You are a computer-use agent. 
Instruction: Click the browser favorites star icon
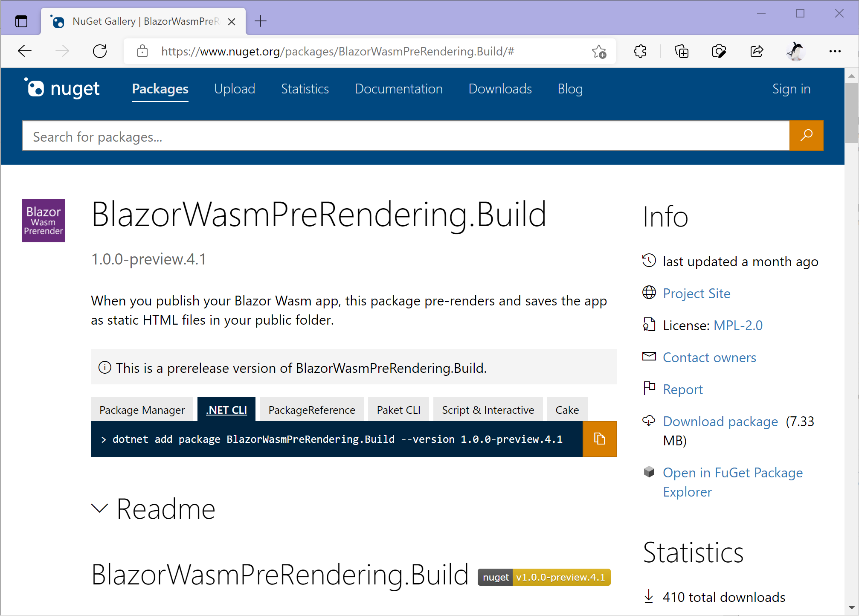point(599,51)
